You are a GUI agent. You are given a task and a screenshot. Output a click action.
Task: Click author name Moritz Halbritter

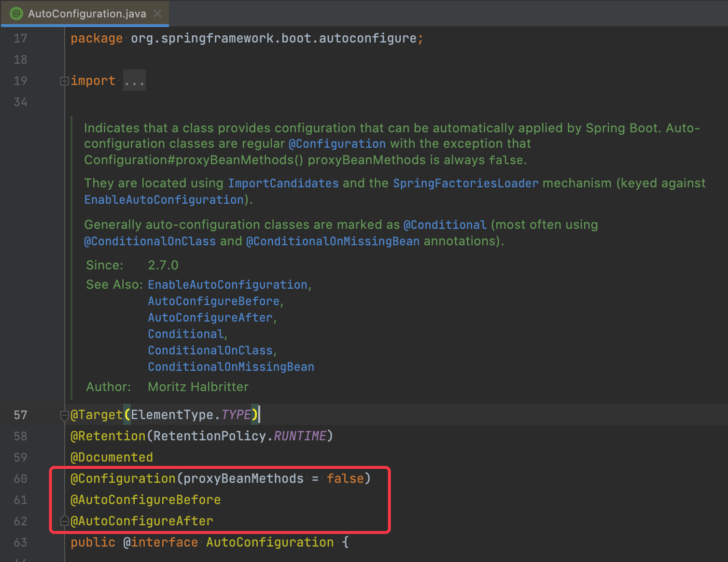pos(198,387)
